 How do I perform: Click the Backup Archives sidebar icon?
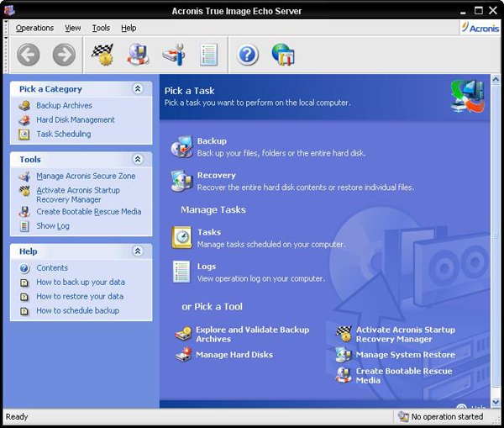(x=24, y=106)
